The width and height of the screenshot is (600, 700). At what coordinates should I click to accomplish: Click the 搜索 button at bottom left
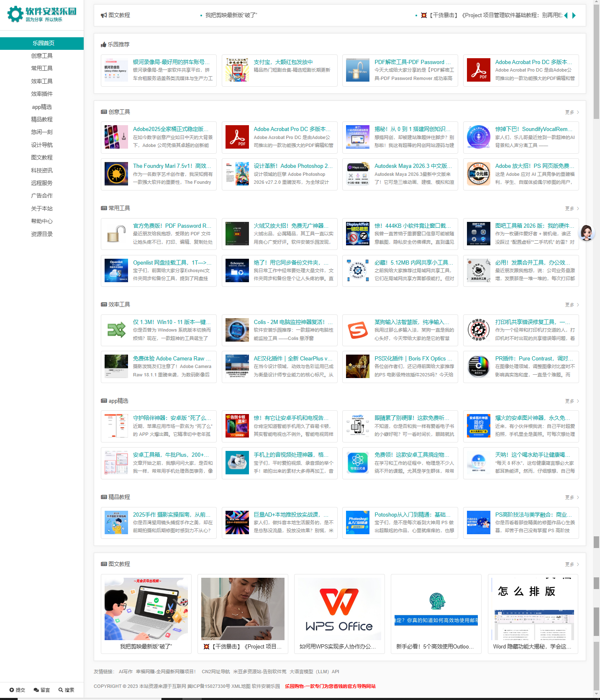pos(67,690)
